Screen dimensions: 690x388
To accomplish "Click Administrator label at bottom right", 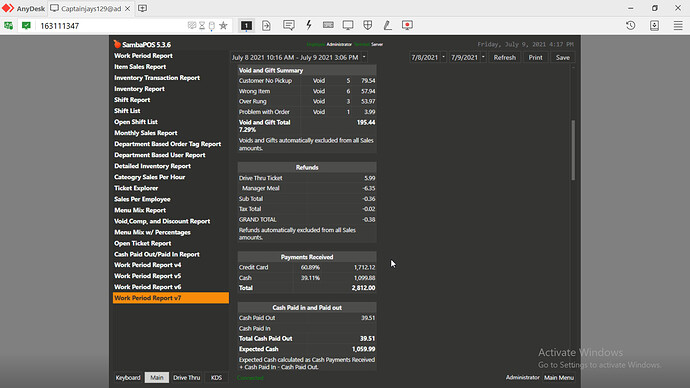I will tap(522, 377).
